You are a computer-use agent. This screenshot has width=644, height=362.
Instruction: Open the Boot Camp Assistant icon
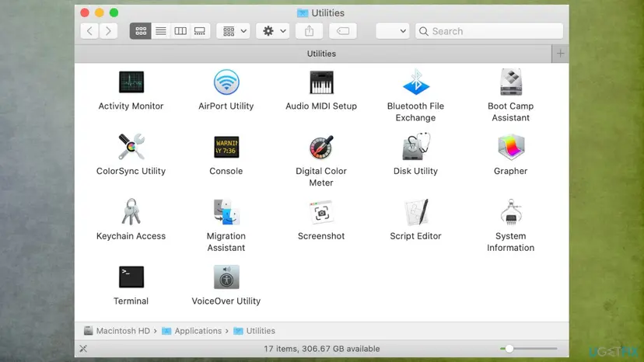coord(511,82)
